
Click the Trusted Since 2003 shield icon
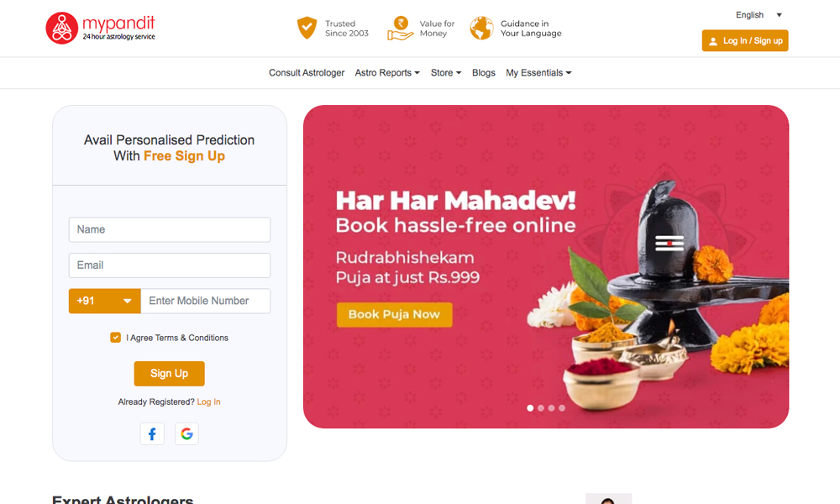coord(307,28)
